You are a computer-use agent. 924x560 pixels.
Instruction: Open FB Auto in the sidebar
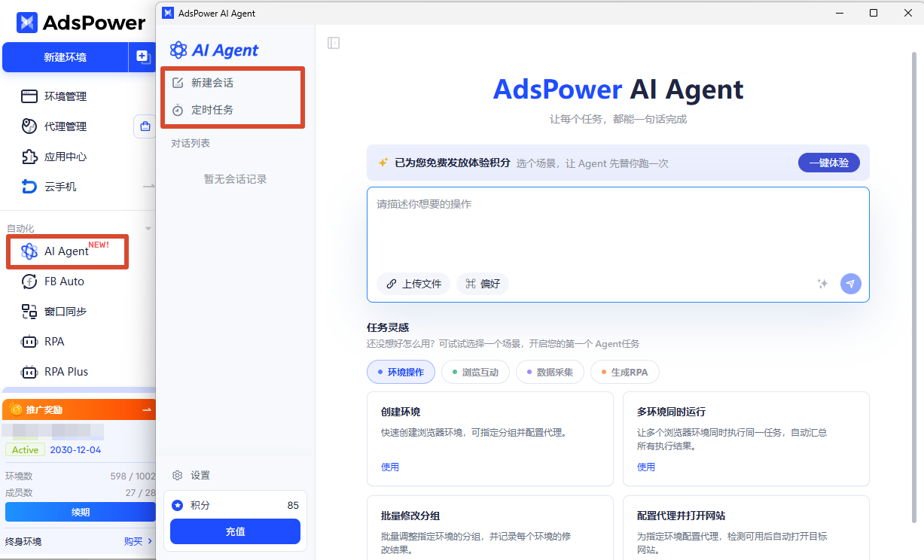(x=64, y=282)
